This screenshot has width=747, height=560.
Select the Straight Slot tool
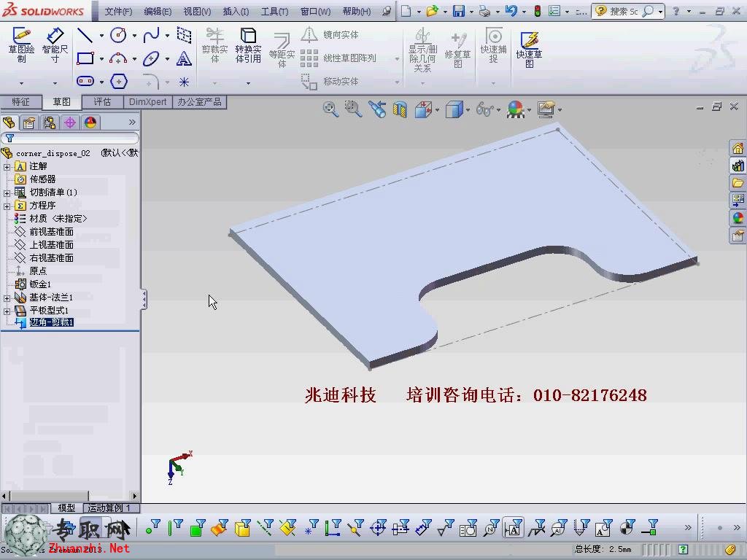(85, 82)
